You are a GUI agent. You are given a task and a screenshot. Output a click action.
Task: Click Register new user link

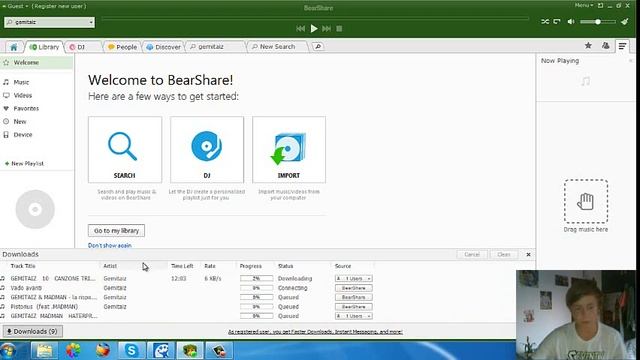pos(59,6)
